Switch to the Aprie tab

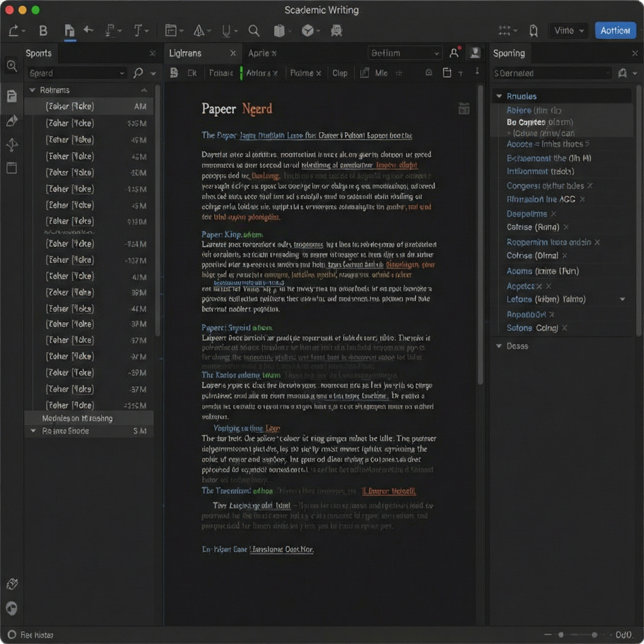click(262, 53)
